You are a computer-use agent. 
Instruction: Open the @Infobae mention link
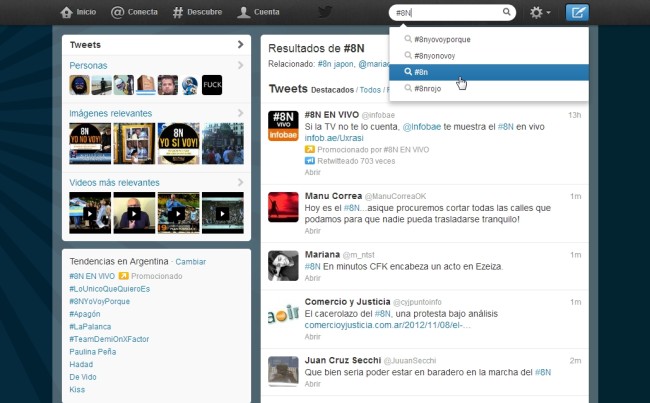[422, 127]
